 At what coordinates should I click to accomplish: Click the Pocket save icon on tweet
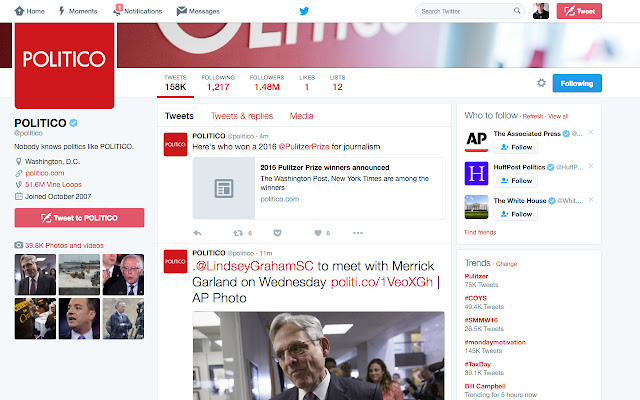click(277, 233)
